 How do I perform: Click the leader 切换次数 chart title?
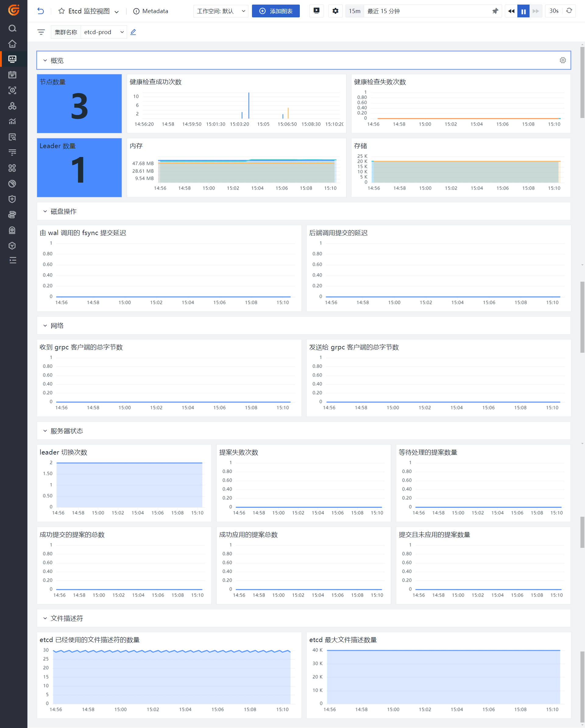[x=63, y=452]
